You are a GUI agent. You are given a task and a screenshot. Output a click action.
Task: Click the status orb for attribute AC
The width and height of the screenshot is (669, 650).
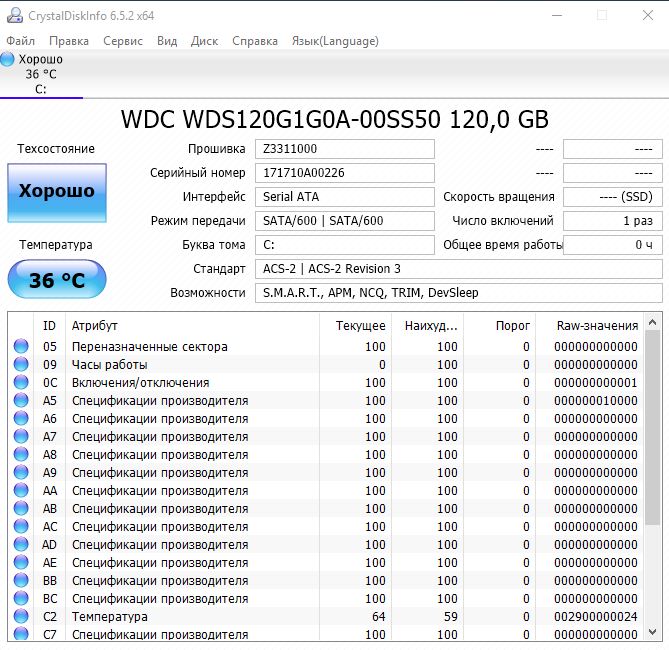pos(21,526)
